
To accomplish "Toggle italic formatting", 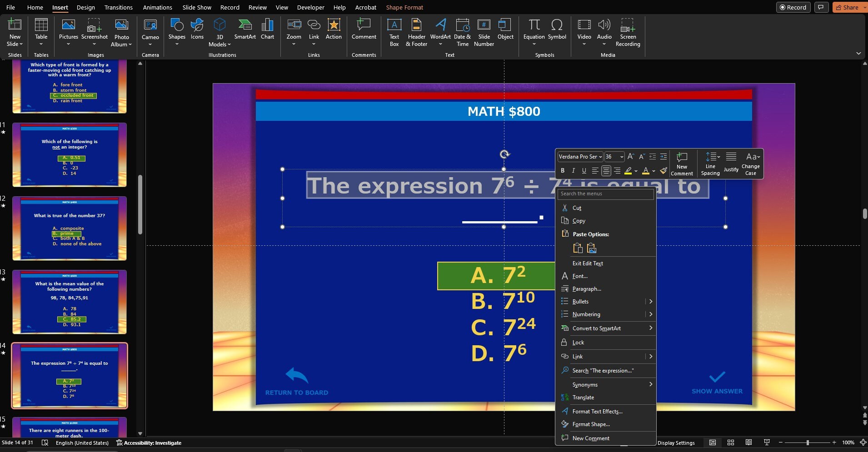I will (x=574, y=170).
